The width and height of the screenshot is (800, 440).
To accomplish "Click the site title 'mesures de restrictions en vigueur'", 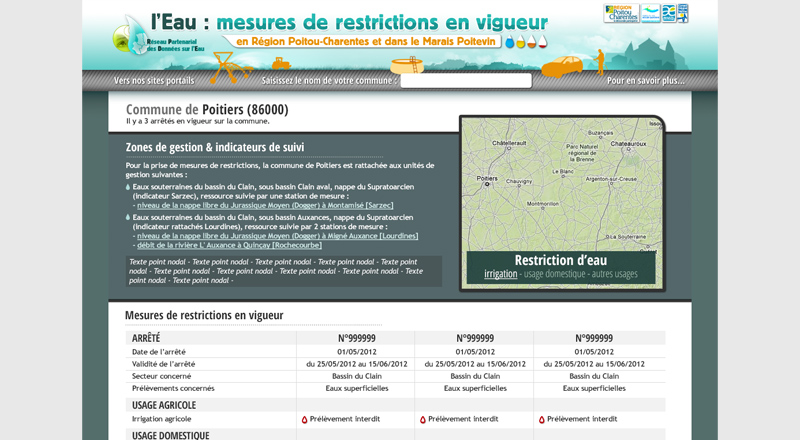I will pyautogui.click(x=382, y=22).
